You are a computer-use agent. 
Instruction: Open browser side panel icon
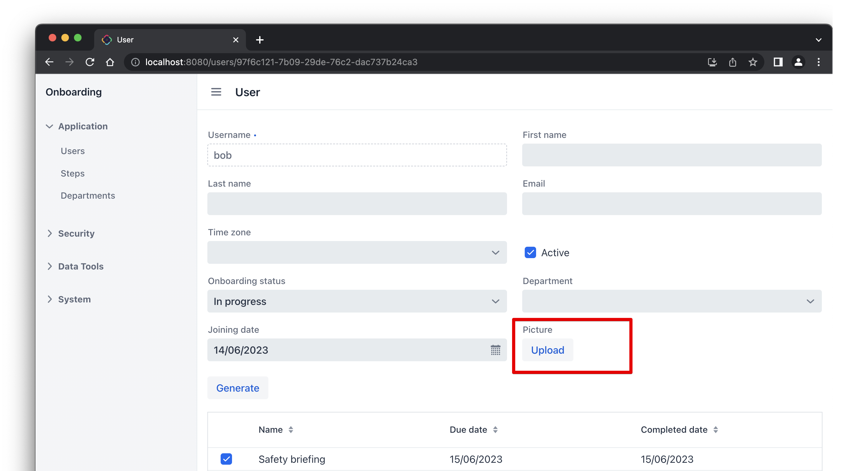pyautogui.click(x=778, y=62)
